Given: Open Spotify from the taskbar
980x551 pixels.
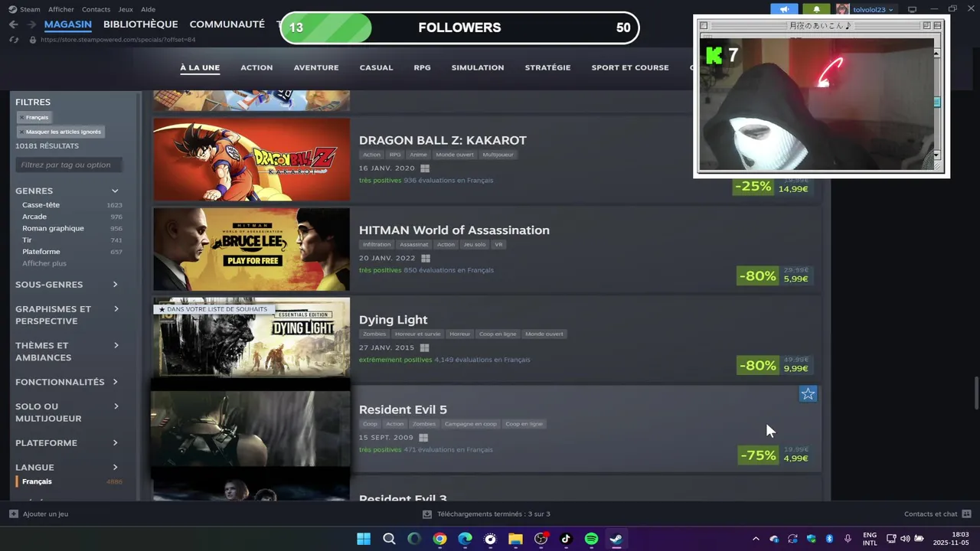Looking at the screenshot, I should point(591,539).
